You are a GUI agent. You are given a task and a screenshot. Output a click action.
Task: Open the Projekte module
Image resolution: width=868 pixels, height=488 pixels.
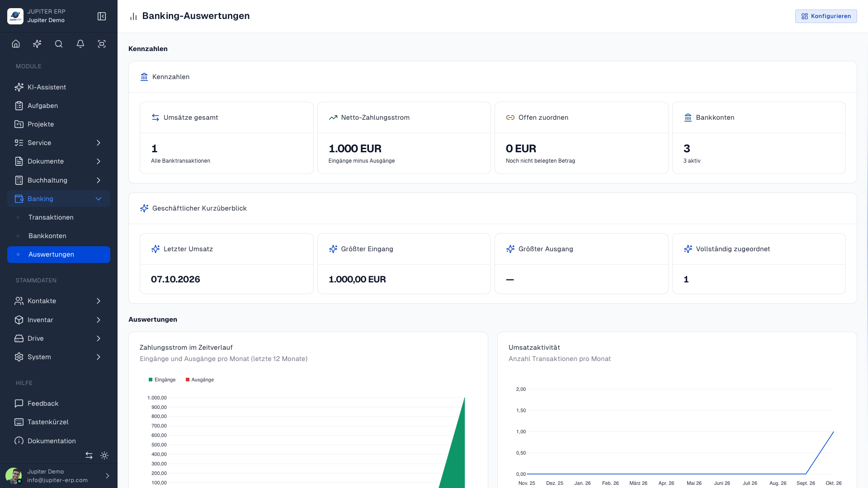point(59,124)
